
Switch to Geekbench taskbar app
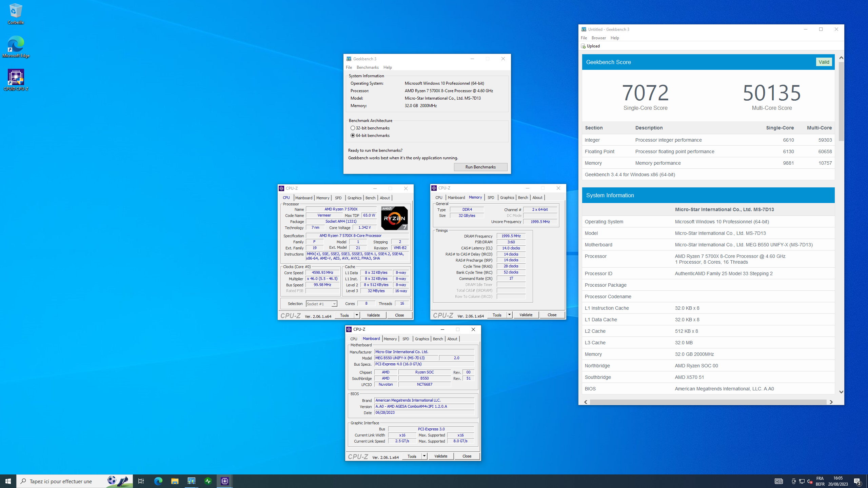tap(191, 481)
